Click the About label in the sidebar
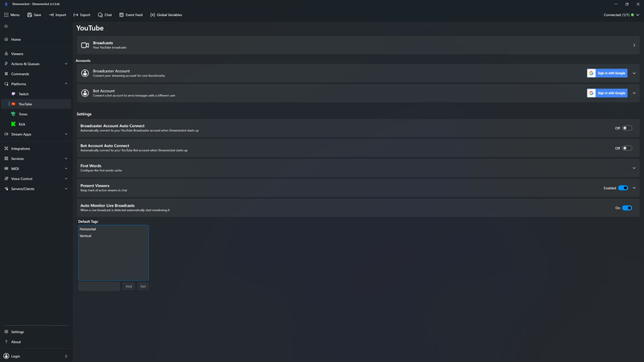Viewport: 644px width, 362px height. click(16, 342)
